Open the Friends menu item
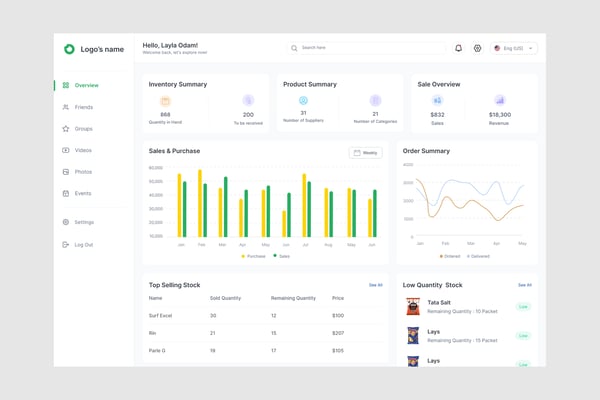 click(84, 107)
